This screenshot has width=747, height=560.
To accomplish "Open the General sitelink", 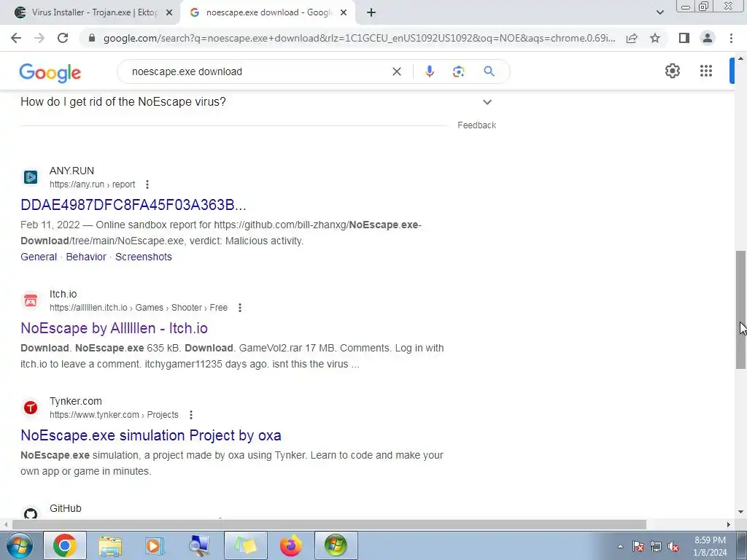I will point(39,257).
